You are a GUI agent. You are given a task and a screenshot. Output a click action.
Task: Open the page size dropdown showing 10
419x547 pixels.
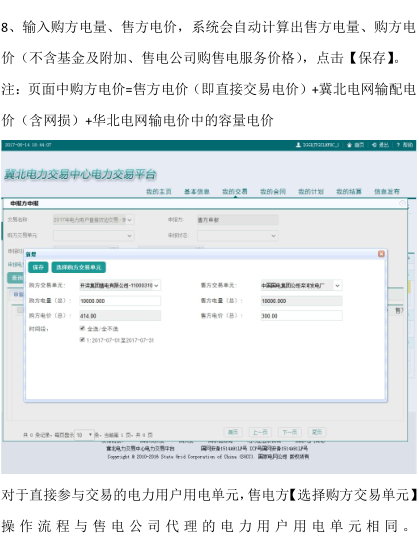[x=84, y=435]
